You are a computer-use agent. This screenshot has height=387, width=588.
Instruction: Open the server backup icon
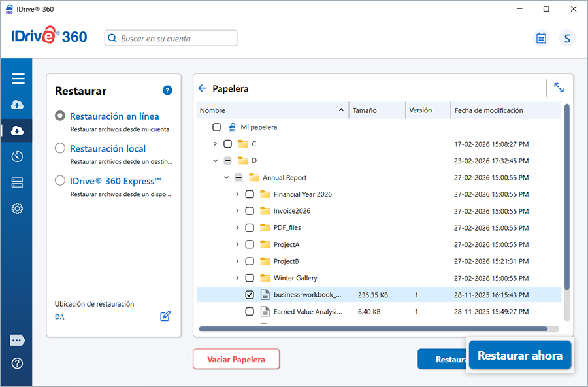(18, 182)
